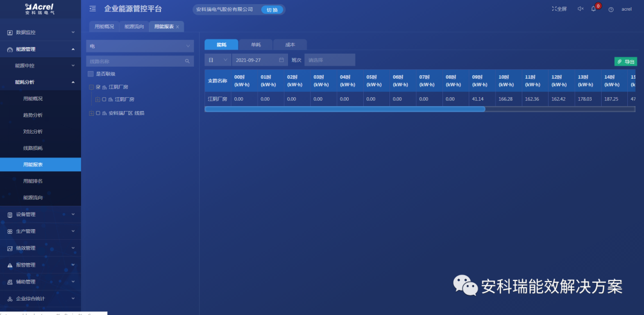Open 用能概况 in sidebar menu
This screenshot has height=315, width=644.
pos(33,98)
